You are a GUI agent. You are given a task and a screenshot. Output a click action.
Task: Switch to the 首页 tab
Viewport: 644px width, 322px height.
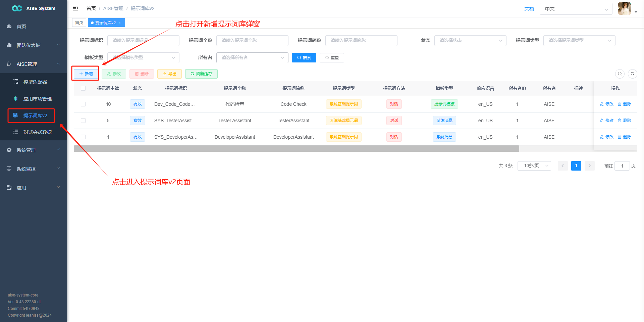point(79,23)
